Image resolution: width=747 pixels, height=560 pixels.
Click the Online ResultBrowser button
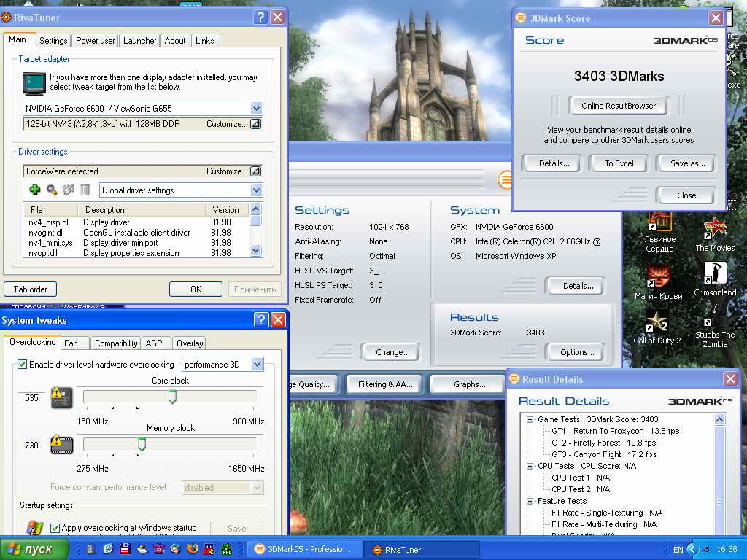pos(619,106)
